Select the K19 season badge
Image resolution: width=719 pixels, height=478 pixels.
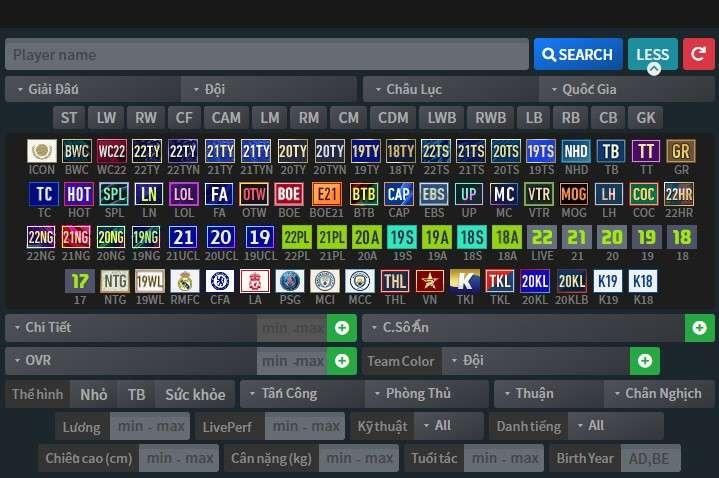tap(608, 281)
